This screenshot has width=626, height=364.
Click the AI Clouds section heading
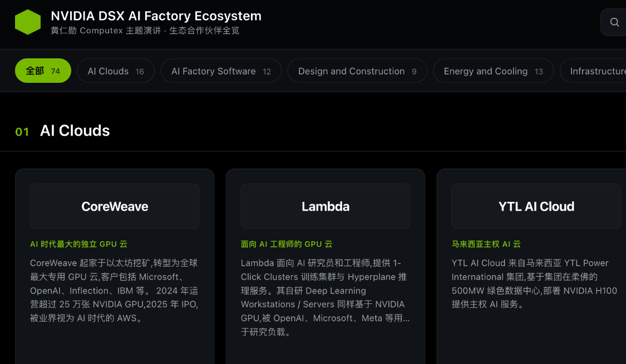75,131
